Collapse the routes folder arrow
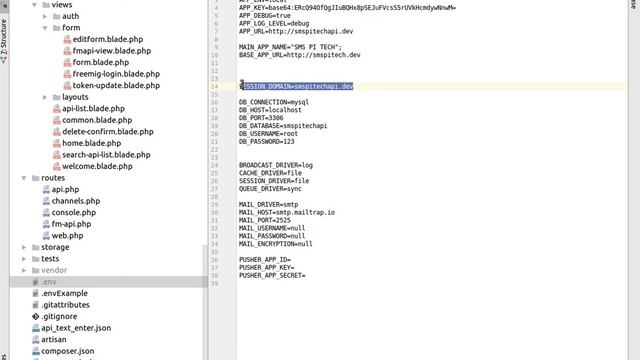The height and width of the screenshot is (360, 640). point(24,178)
